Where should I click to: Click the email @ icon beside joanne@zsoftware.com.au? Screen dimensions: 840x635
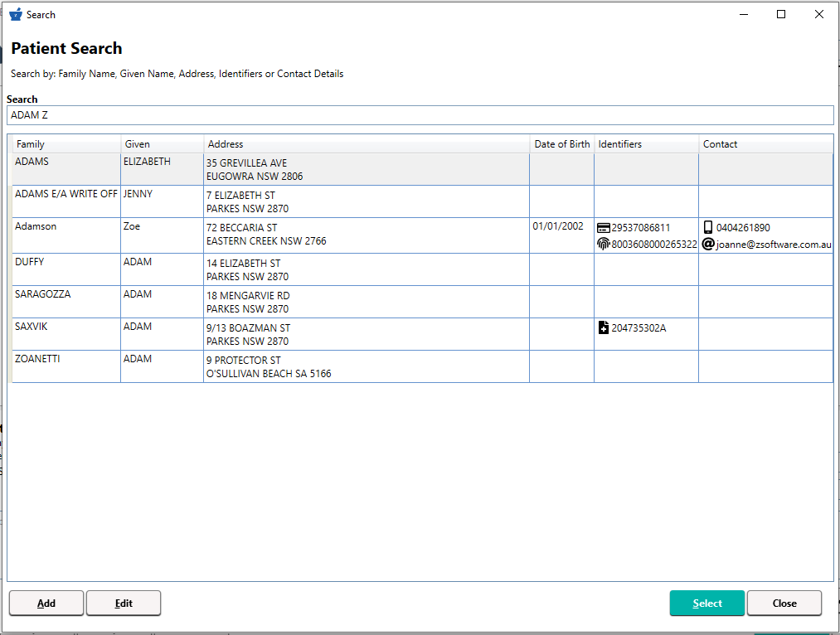708,245
